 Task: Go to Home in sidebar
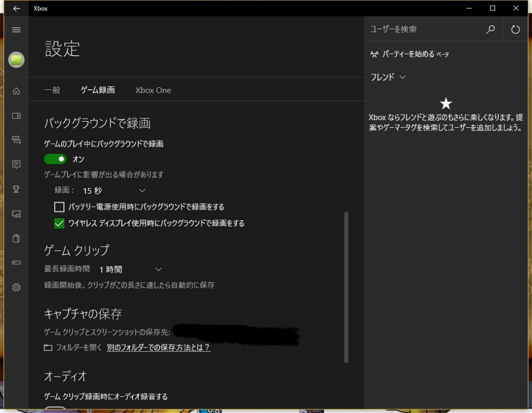point(16,91)
